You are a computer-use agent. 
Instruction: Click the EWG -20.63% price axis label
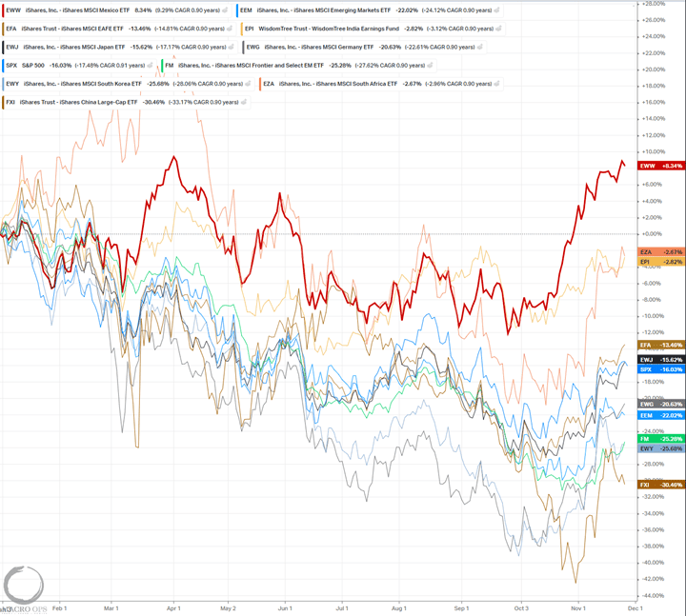(661, 405)
